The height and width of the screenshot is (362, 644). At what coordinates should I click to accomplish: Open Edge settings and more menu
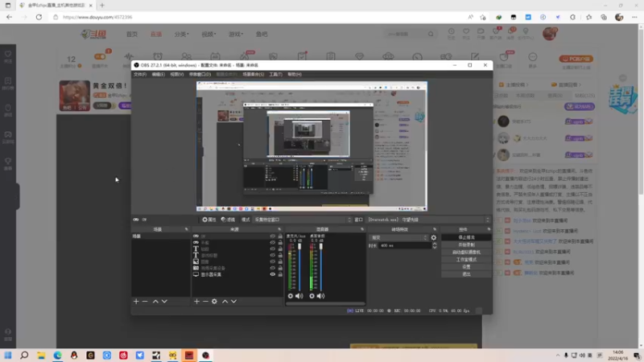coord(634,17)
